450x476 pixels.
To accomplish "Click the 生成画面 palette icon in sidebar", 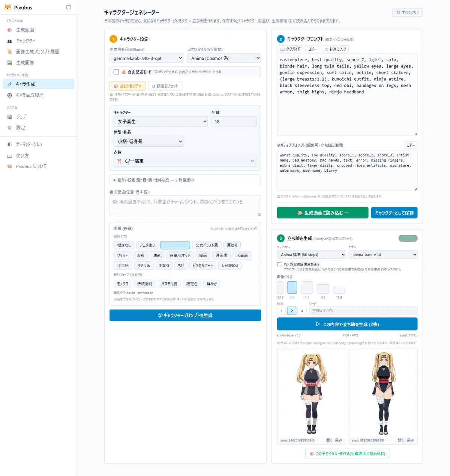I will (10, 30).
